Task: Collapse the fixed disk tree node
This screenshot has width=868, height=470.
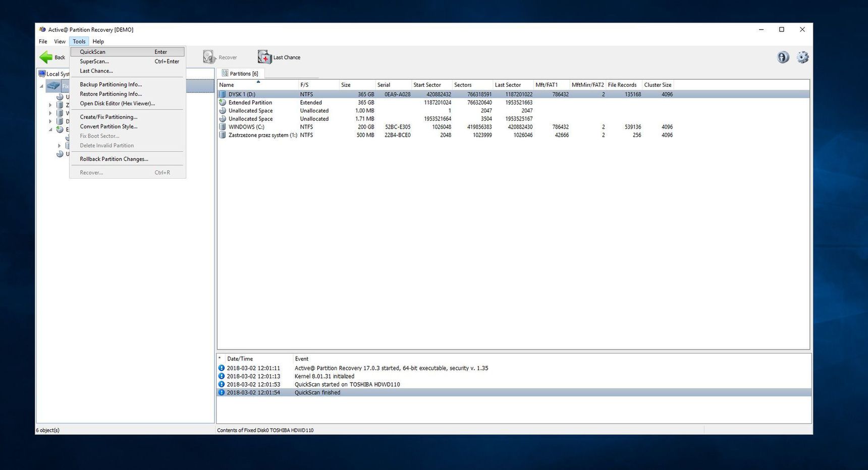Action: pyautogui.click(x=41, y=86)
